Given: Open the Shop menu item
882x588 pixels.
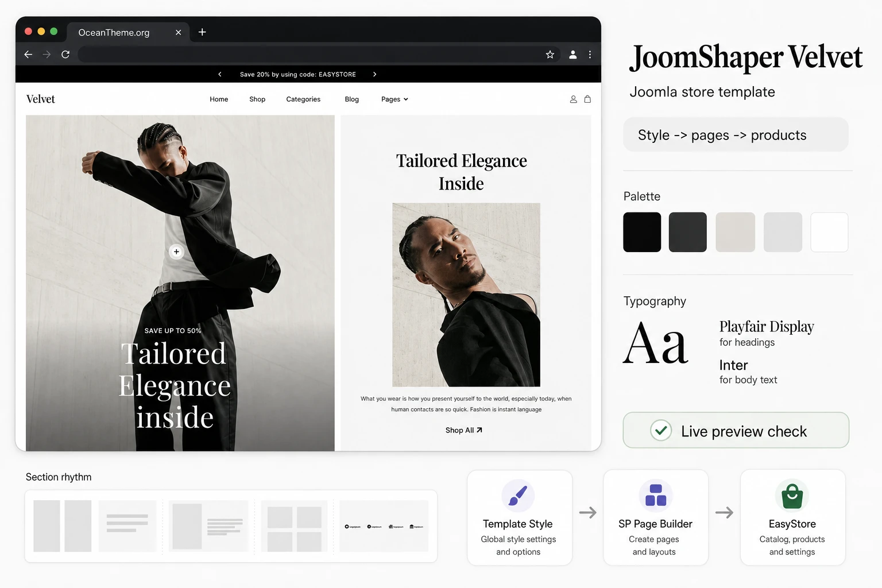Looking at the screenshot, I should click(257, 99).
